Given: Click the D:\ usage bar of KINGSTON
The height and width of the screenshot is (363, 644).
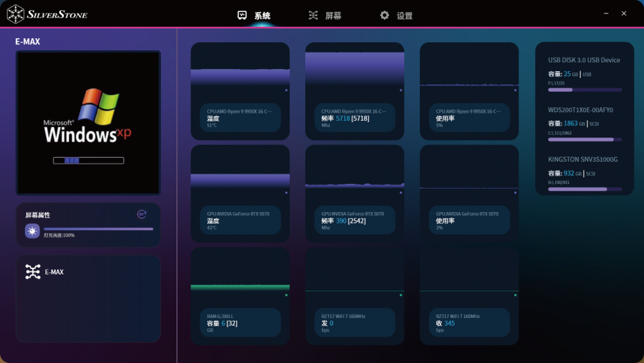Looking at the screenshot, I should (585, 189).
